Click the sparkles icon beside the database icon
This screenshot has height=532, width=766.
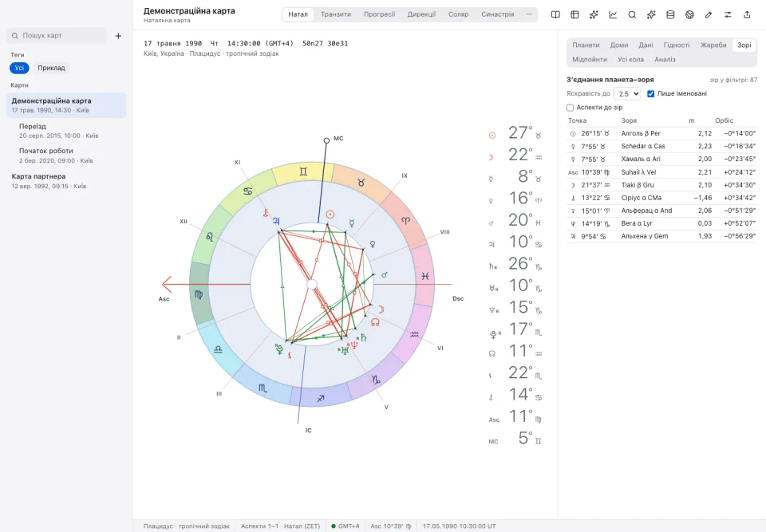651,14
